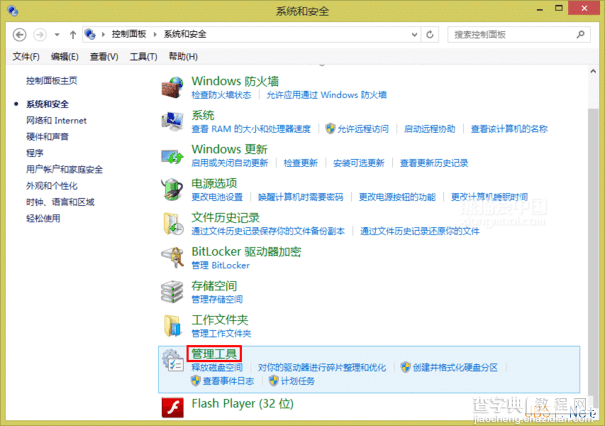Viewport: 605px width, 426px height.
Task: Click 管理存储空间 link
Action: (217, 299)
